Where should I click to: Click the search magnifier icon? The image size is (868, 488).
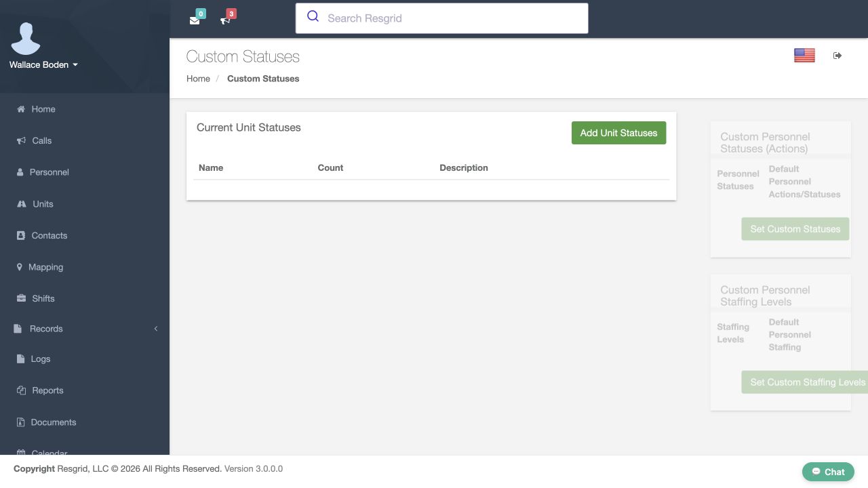[313, 16]
